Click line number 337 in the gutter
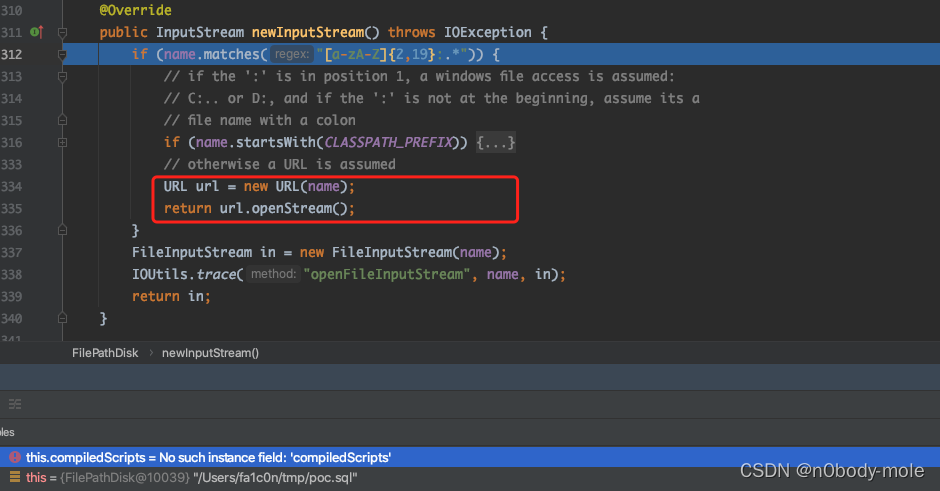The width and height of the screenshot is (940, 491). [x=11, y=252]
